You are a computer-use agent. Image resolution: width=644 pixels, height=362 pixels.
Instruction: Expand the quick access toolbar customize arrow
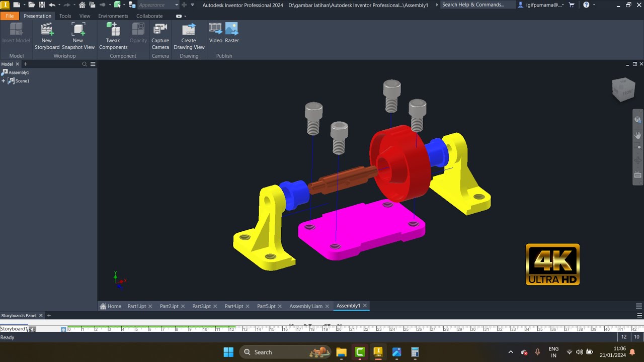click(193, 5)
